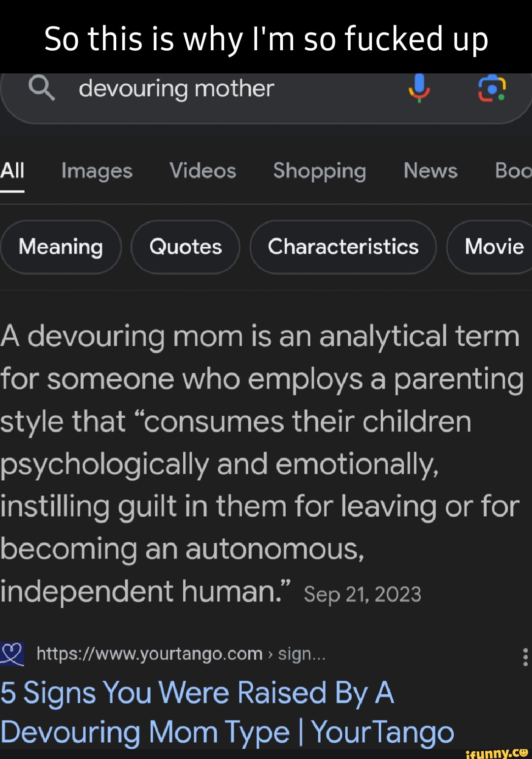Open the Shopping tab
Viewport: 532px width, 759px height.
pos(320,171)
